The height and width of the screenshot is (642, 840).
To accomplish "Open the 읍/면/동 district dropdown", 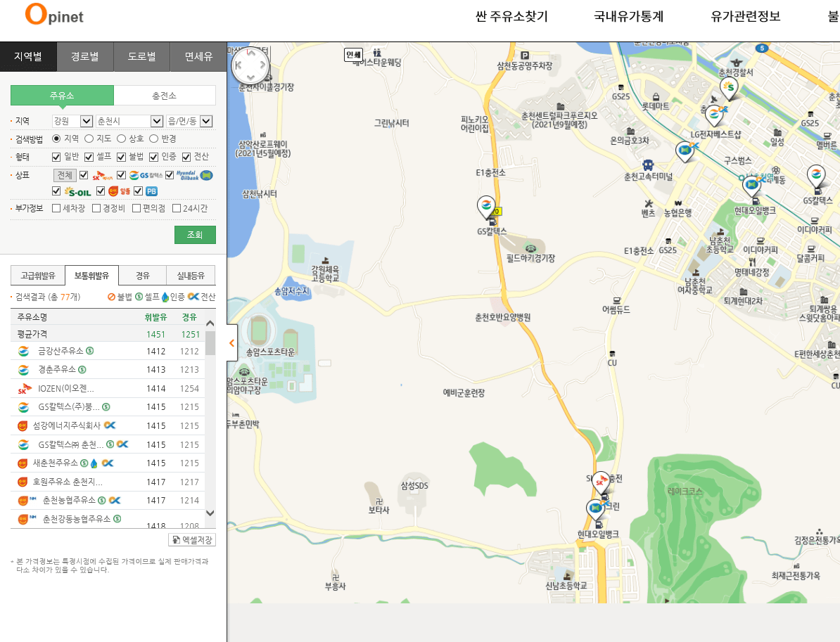I will 190,122.
